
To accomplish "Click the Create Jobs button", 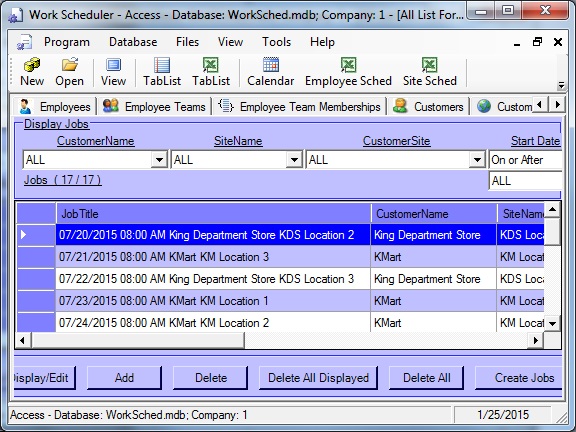I will (x=519, y=378).
